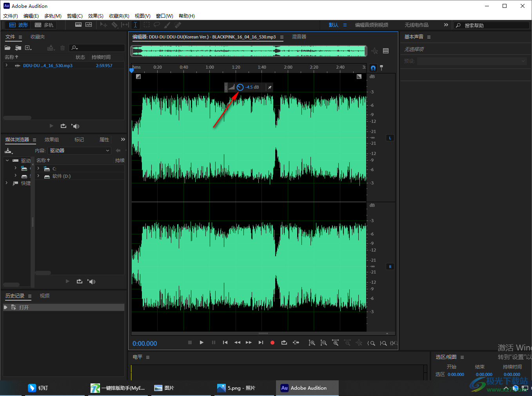Viewport: 532px width, 396px height.
Task: Show the spectral frequency display
Action: [x=78, y=25]
